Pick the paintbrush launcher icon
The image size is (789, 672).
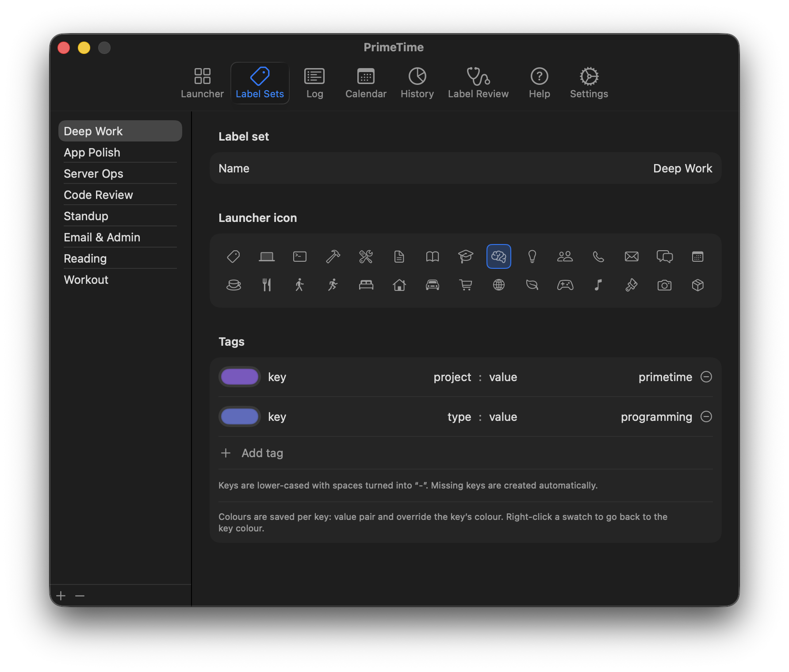pos(632,285)
